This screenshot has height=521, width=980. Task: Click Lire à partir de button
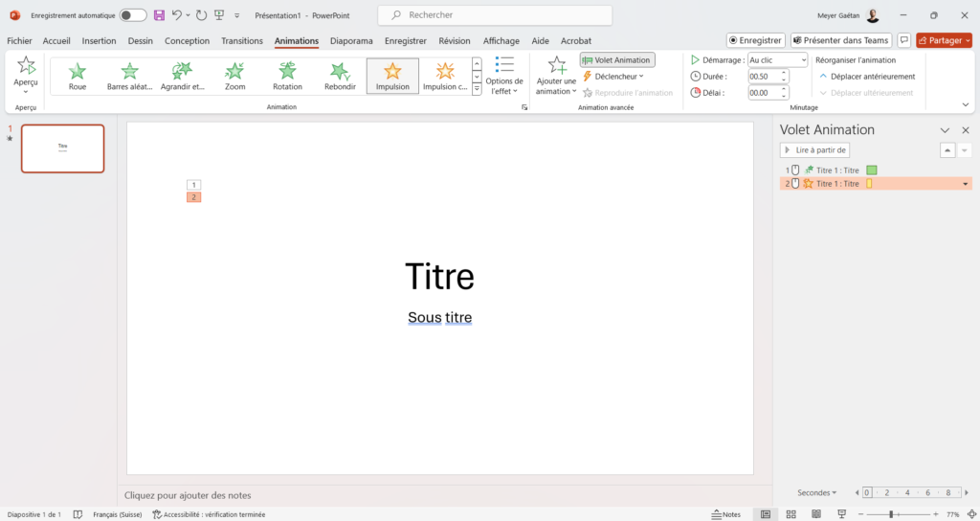[815, 150]
